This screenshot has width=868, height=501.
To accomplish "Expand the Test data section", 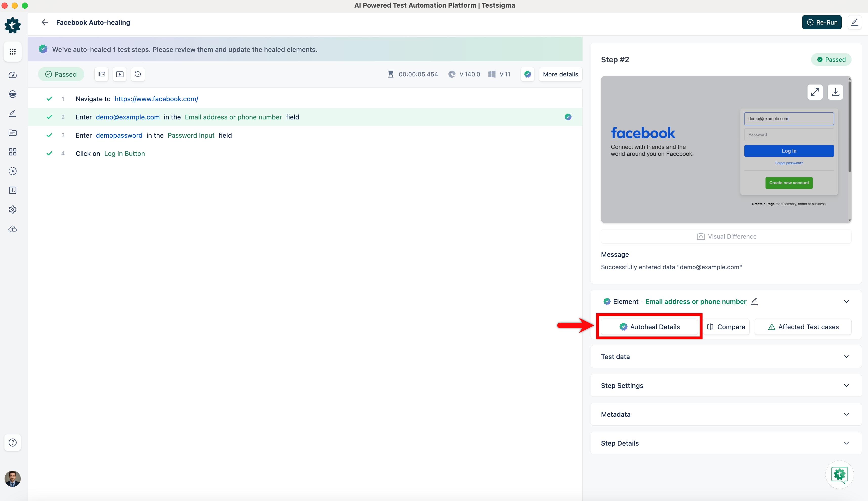I will [846, 357].
